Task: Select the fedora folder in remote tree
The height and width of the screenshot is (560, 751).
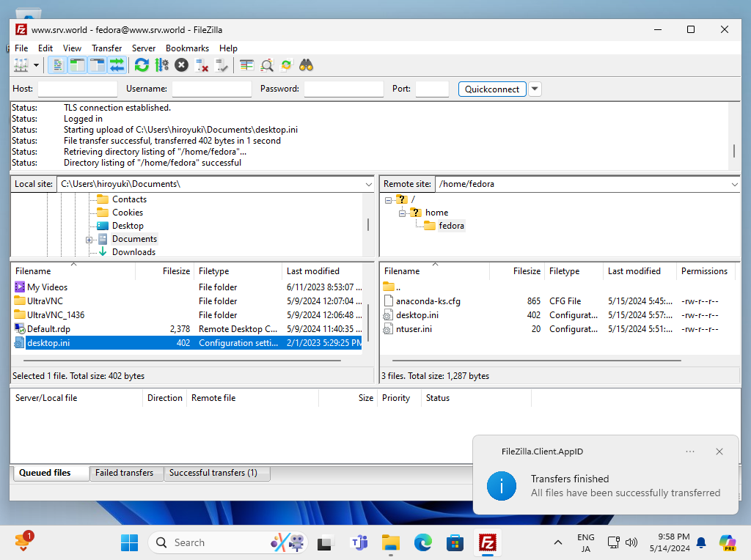Action: click(x=451, y=226)
